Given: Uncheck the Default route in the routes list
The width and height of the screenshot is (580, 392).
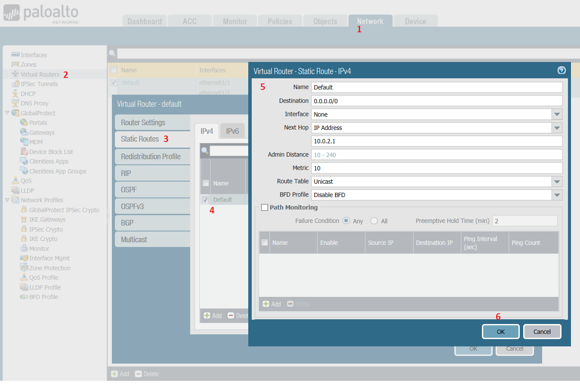Looking at the screenshot, I should (205, 199).
